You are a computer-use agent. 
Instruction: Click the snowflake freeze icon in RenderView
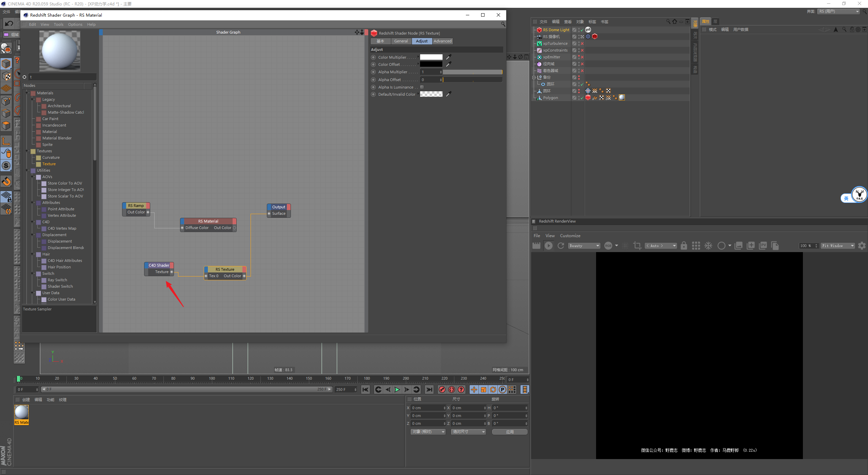point(708,246)
